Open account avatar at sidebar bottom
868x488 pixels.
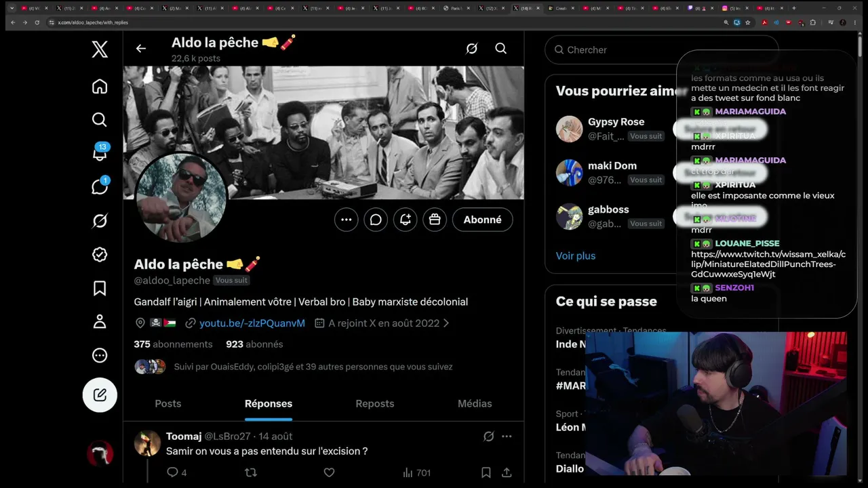point(100,453)
